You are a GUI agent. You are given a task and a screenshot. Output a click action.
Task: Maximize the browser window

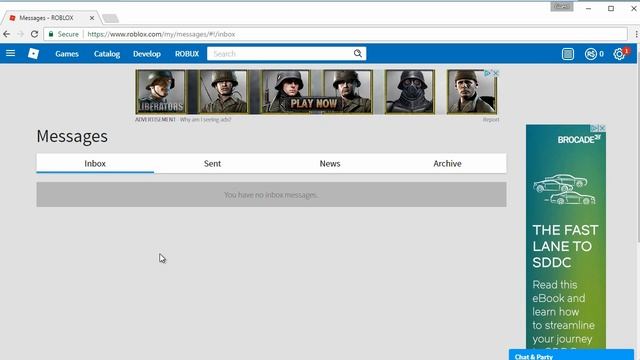pyautogui.click(x=611, y=8)
